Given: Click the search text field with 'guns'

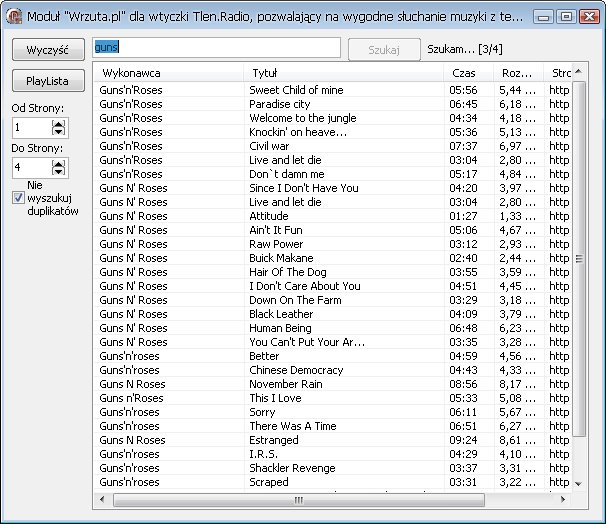Looking at the screenshot, I should [x=215, y=49].
